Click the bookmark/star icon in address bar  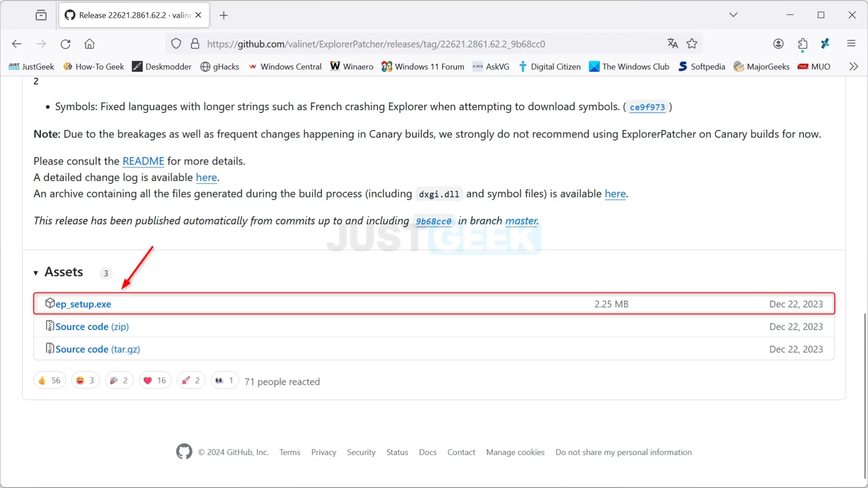tap(692, 43)
